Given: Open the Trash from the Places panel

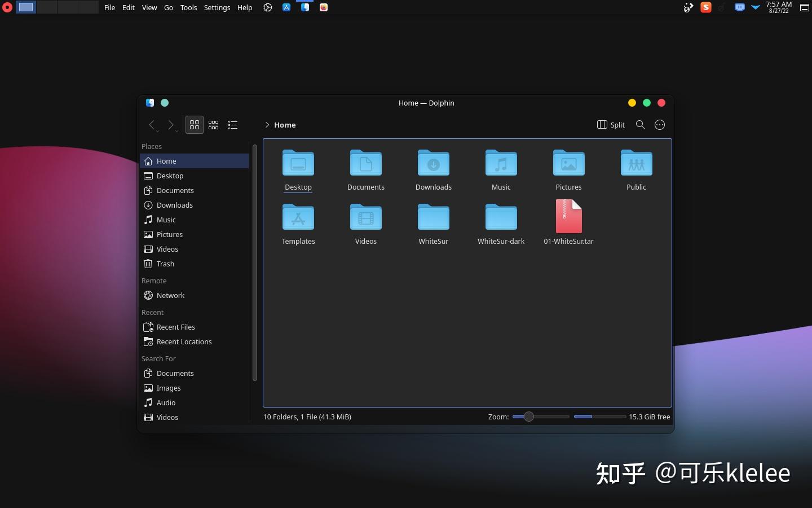Looking at the screenshot, I should pyautogui.click(x=165, y=264).
